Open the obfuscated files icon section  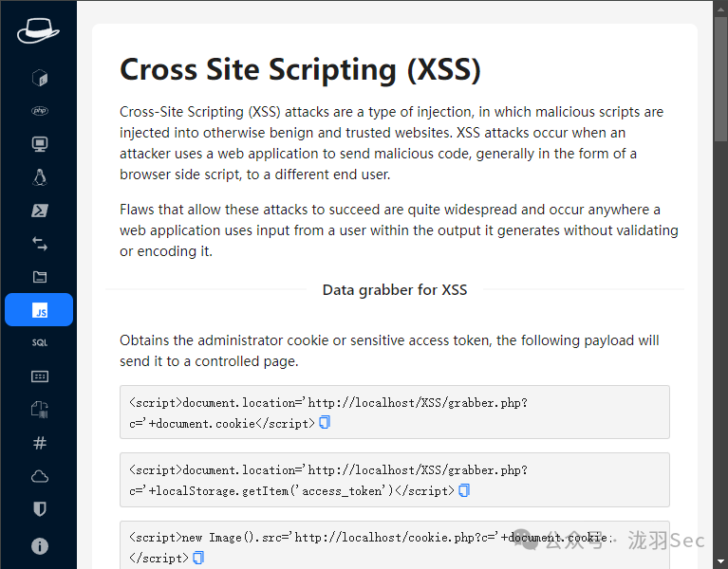(x=40, y=410)
